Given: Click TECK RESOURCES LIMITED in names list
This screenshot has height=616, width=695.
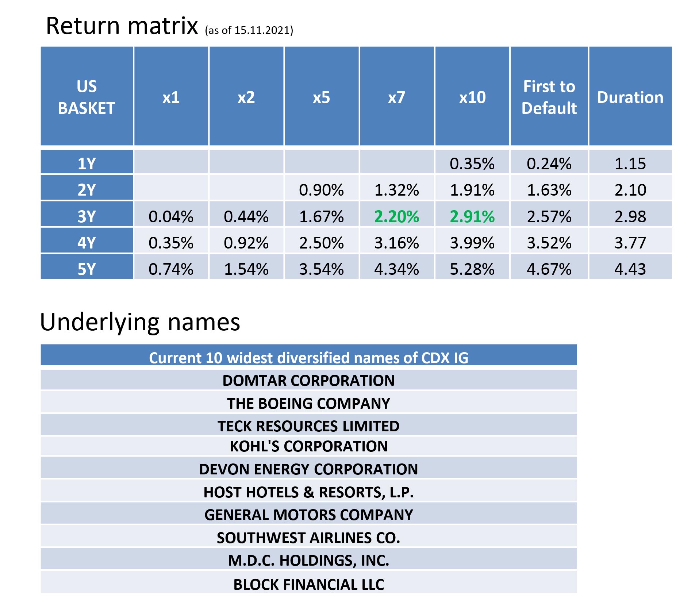Looking at the screenshot, I should tap(309, 426).
